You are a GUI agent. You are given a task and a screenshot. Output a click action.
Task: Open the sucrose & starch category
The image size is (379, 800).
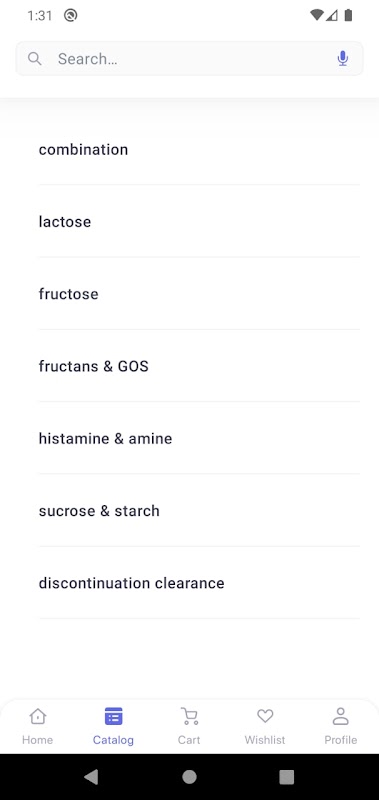coord(199,511)
